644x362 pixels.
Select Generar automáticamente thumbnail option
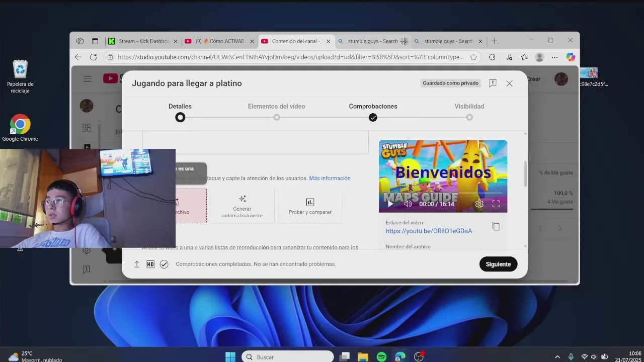(x=242, y=206)
